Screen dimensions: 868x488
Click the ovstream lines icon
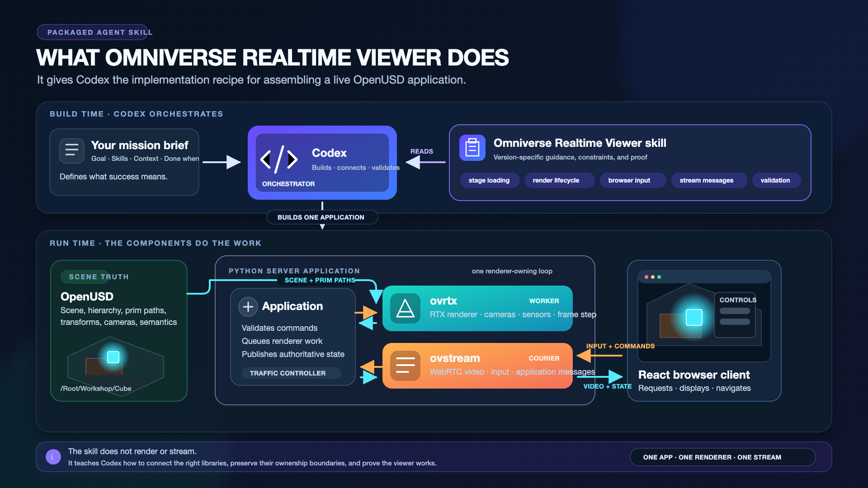(405, 366)
